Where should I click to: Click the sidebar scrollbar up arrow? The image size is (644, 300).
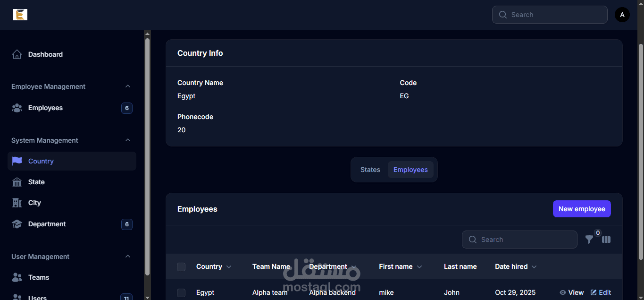pyautogui.click(x=147, y=34)
